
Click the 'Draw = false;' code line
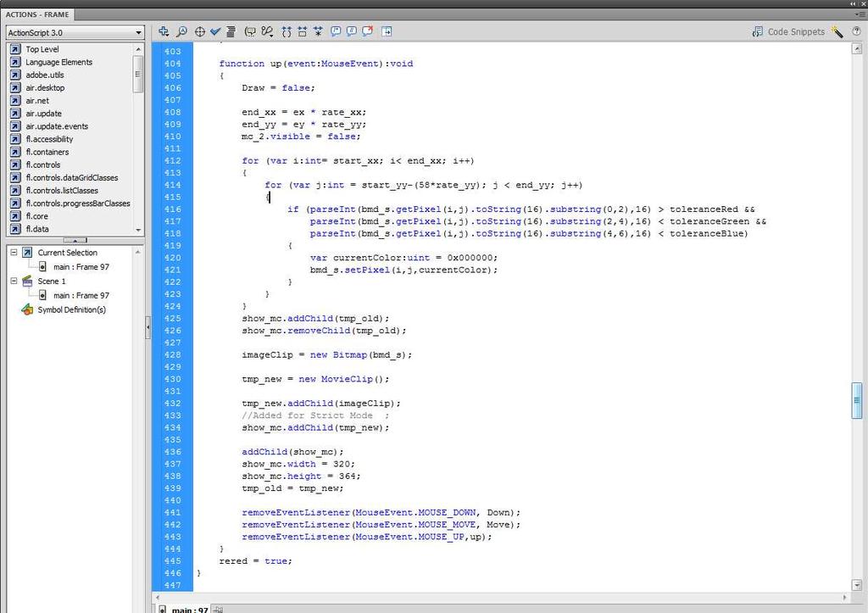click(278, 88)
